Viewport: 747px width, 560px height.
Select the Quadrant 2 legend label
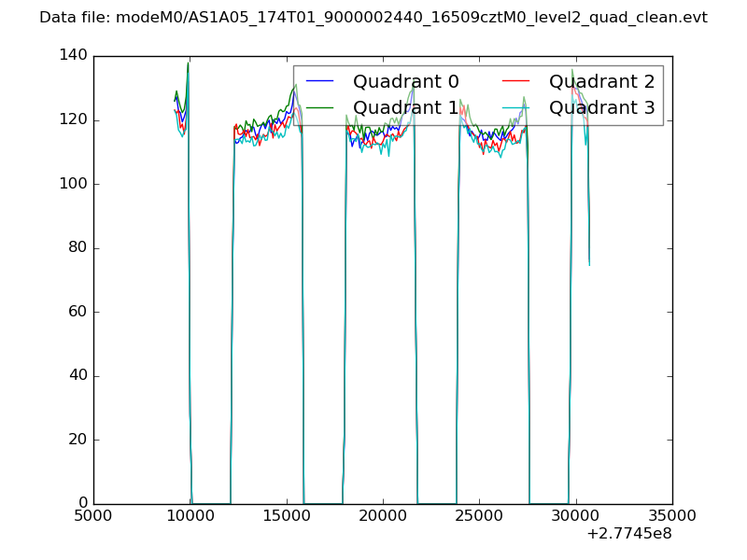[601, 82]
